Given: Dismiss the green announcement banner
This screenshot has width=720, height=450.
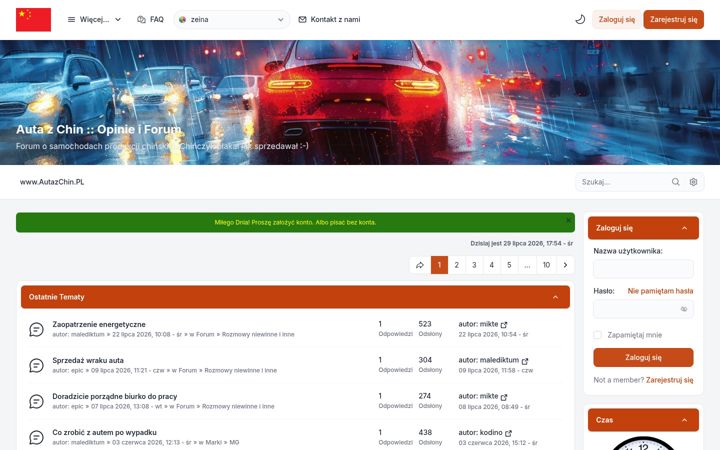Looking at the screenshot, I should pos(568,220).
